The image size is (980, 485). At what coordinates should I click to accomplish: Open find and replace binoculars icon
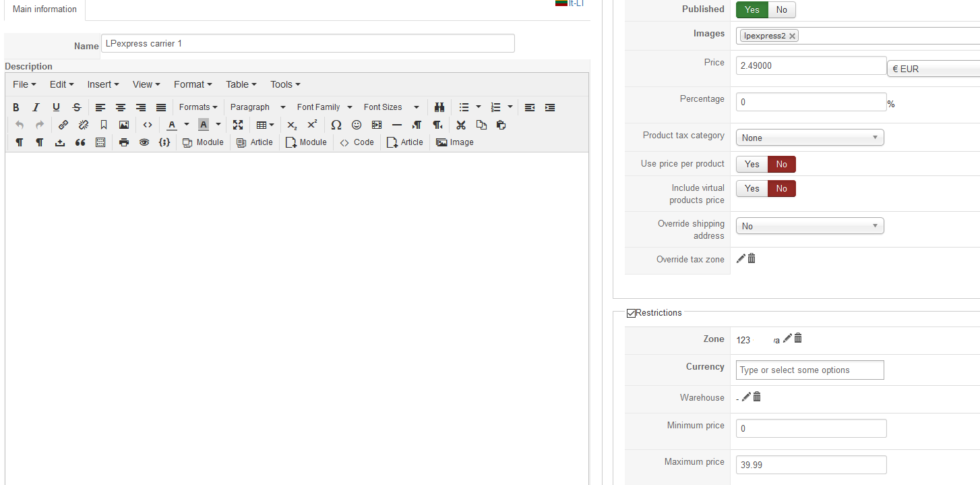tap(439, 107)
